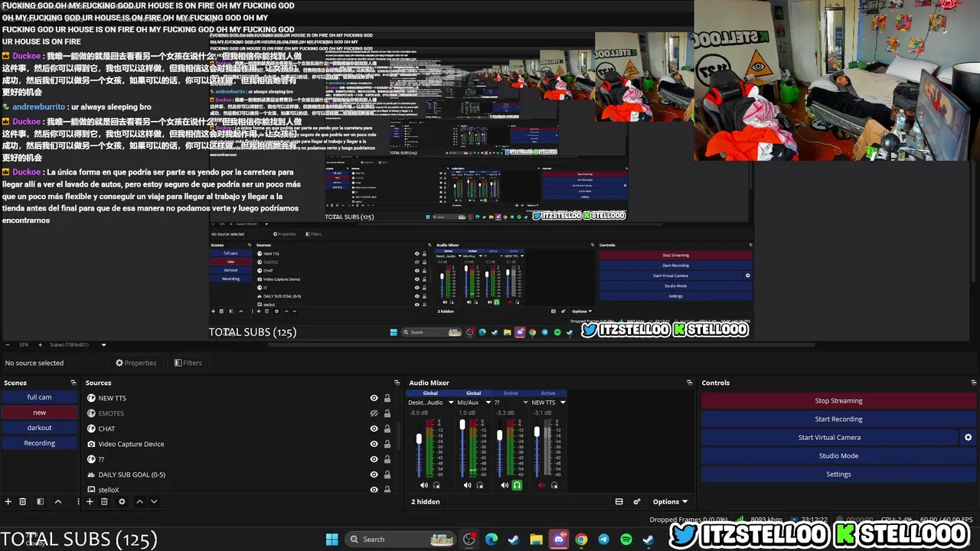Hide the CHAT source with its eye icon
Image resolution: width=980 pixels, height=551 pixels.
point(374,429)
